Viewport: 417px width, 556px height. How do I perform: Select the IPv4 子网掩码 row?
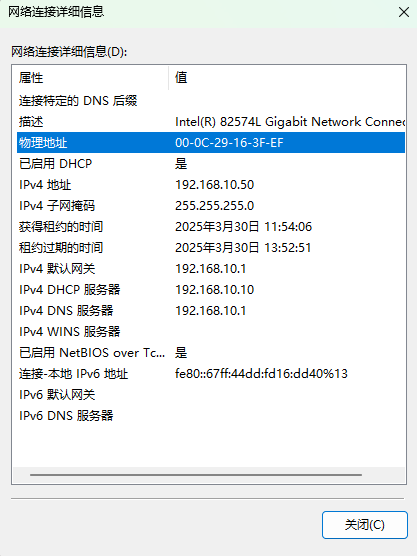pyautogui.click(x=211, y=206)
